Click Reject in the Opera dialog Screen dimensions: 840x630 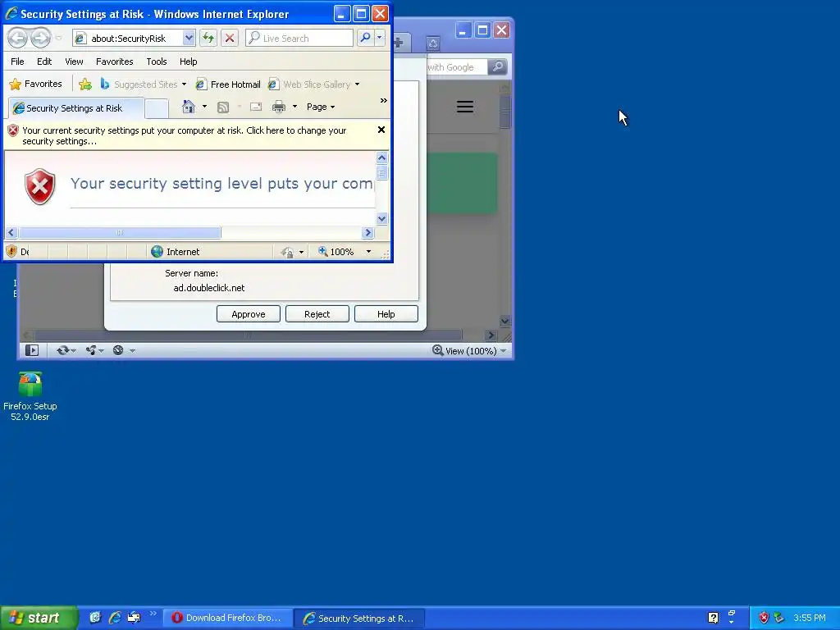[317, 314]
